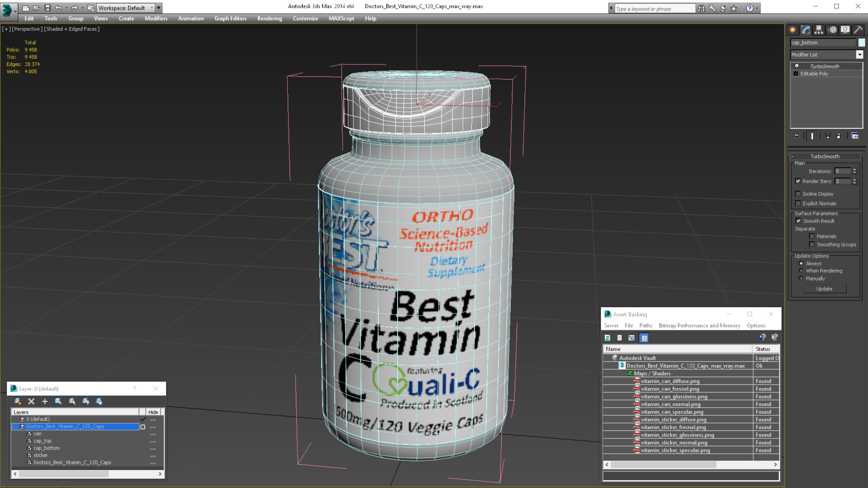Enable Separate by Smoothing Groups checkbox

click(812, 244)
